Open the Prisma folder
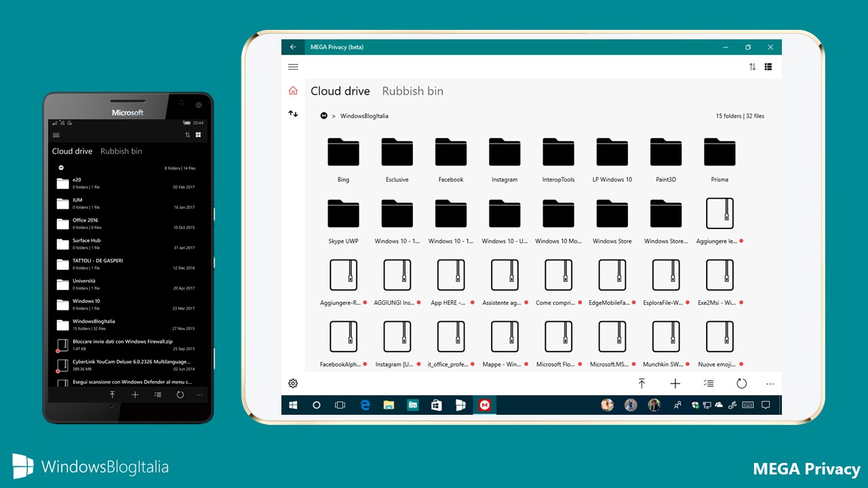 (x=719, y=160)
